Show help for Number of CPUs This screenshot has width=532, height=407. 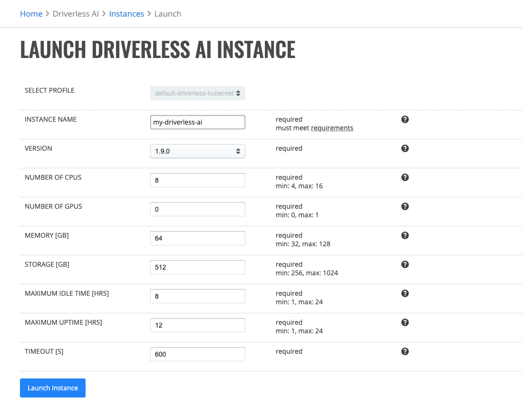pyautogui.click(x=405, y=177)
